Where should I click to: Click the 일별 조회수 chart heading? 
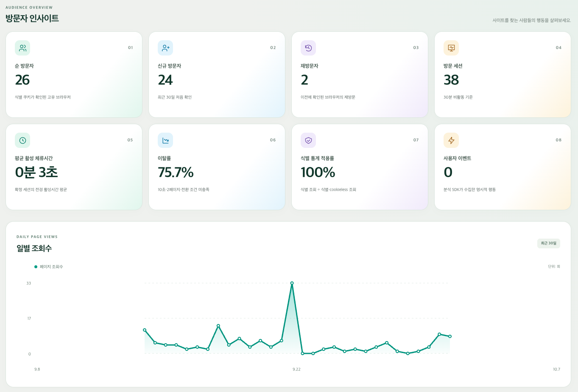click(x=34, y=248)
